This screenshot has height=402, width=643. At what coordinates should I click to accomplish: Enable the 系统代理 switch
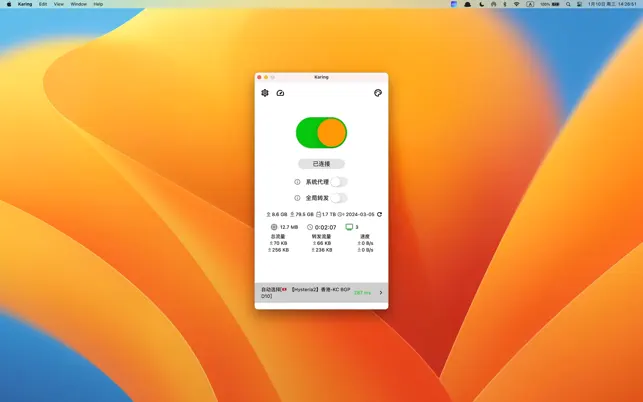click(339, 182)
